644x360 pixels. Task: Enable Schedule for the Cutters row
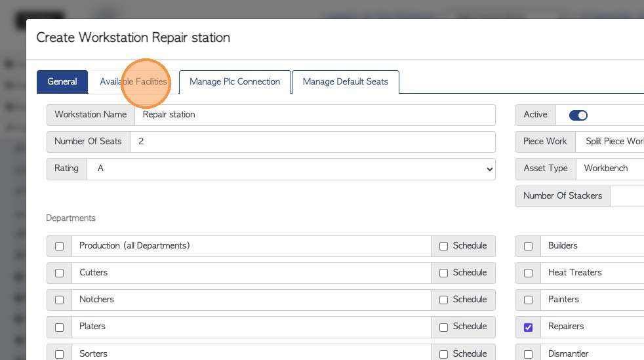tap(444, 273)
